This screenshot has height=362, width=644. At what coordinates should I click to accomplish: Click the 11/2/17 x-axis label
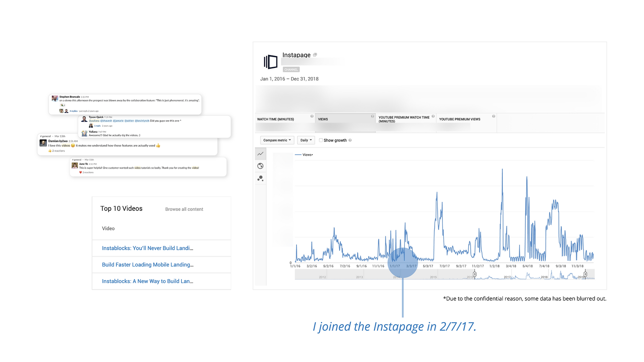(x=477, y=266)
